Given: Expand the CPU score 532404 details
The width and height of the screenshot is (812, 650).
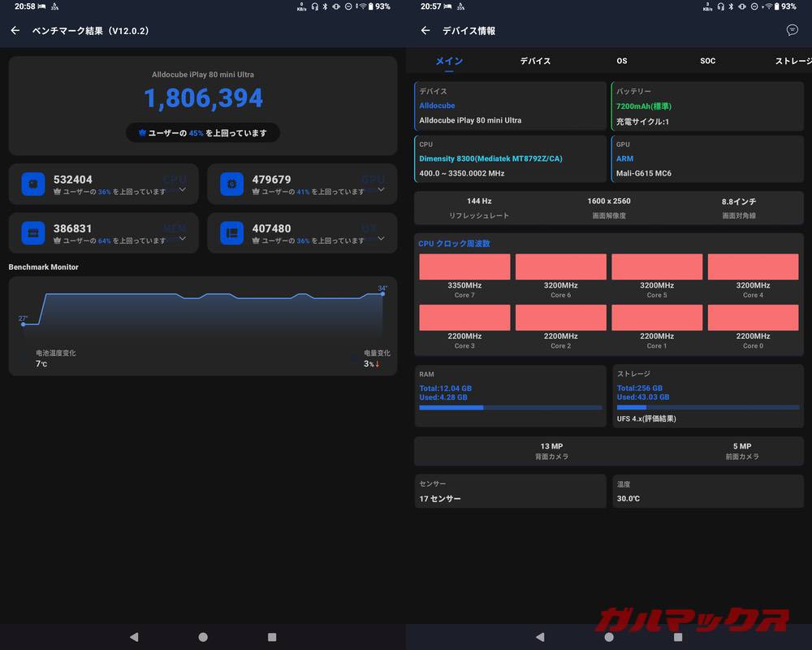Looking at the screenshot, I should click(x=182, y=189).
